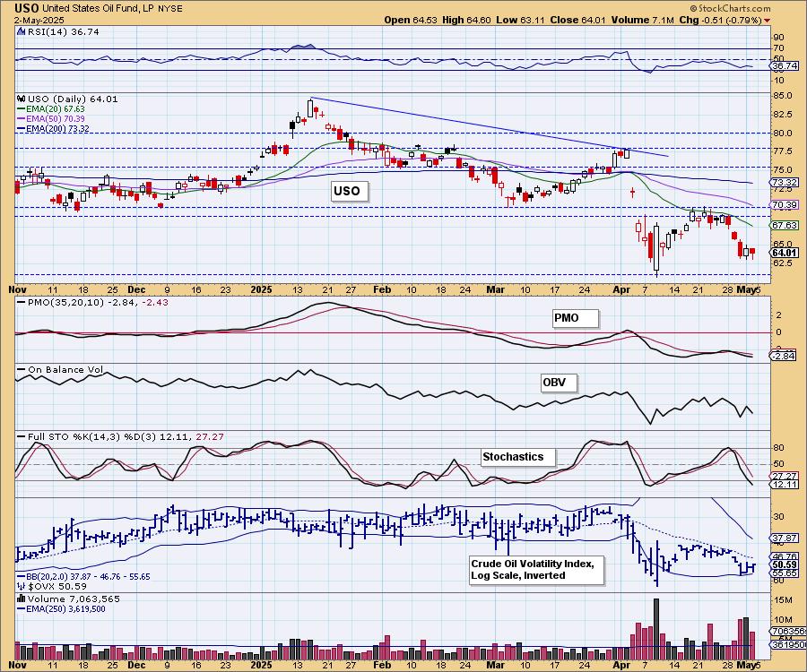Viewport: 807px width, 672px height.
Task: Click the RSI(14) 36.74 label
Action: coord(63,31)
